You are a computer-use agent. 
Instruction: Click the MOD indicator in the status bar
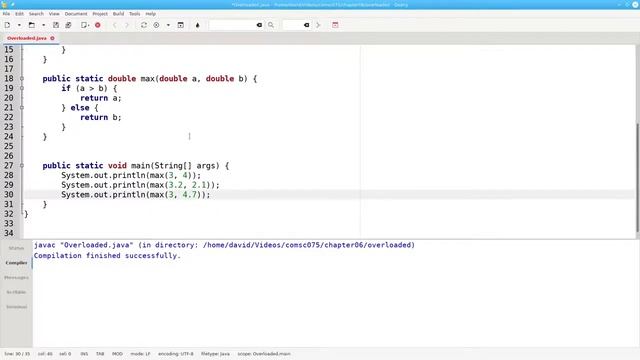click(117, 354)
